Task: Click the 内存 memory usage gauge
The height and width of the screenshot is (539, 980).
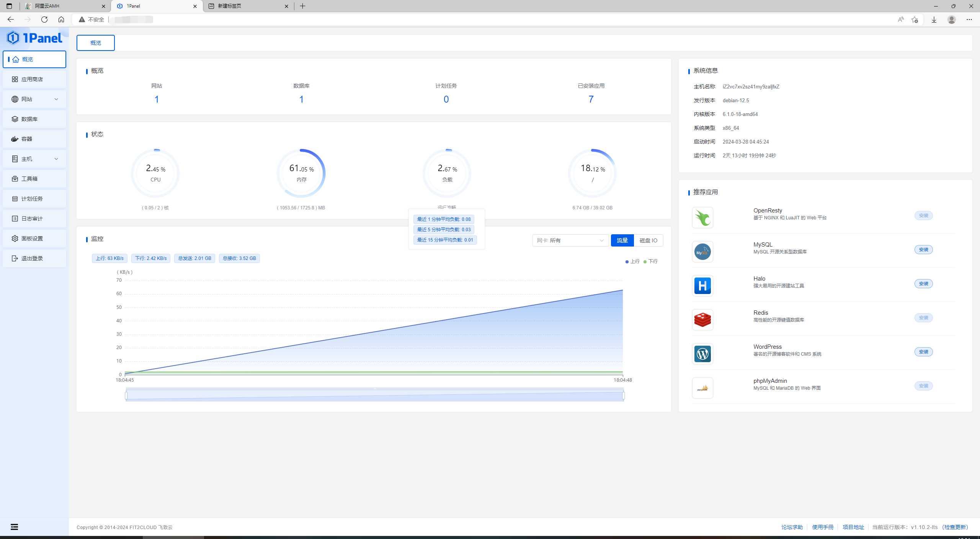Action: pos(301,173)
